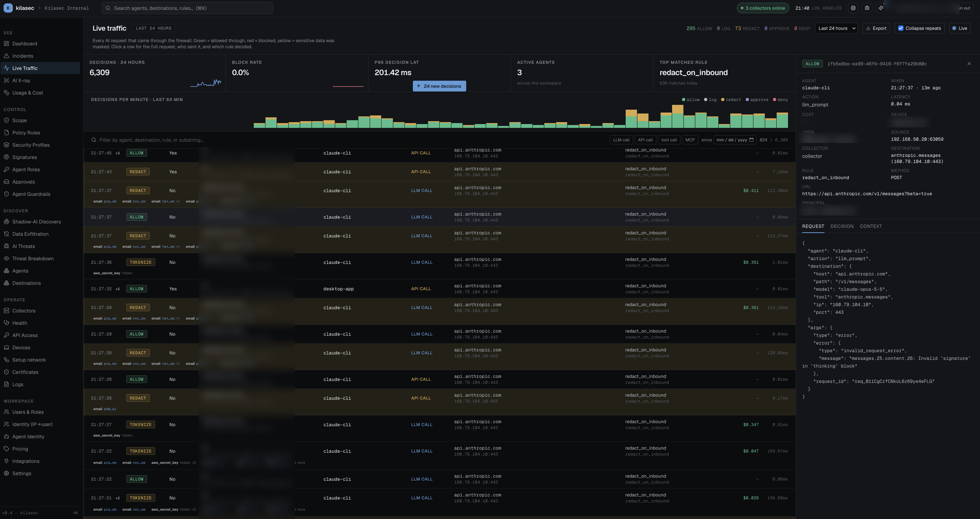Click the Threat Breakdown eye icon
The width and height of the screenshot is (980, 519).
point(7,258)
